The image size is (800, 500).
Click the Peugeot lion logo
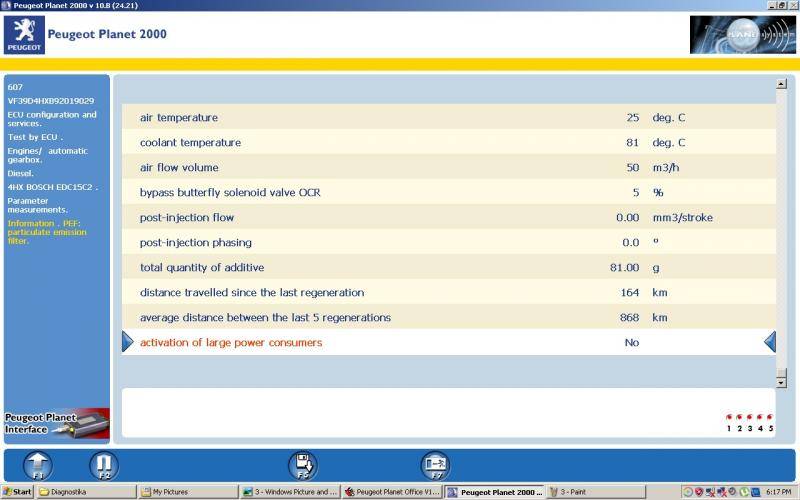pos(25,35)
